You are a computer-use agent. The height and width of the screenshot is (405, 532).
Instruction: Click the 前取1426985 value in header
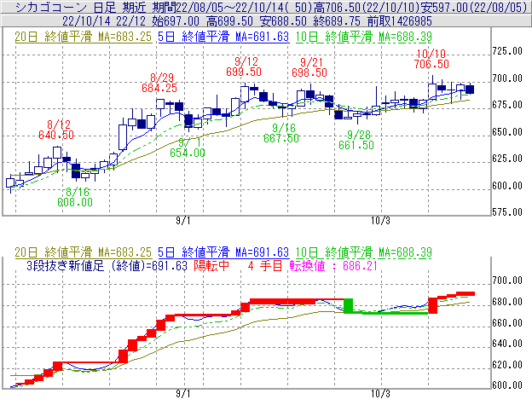(400, 21)
